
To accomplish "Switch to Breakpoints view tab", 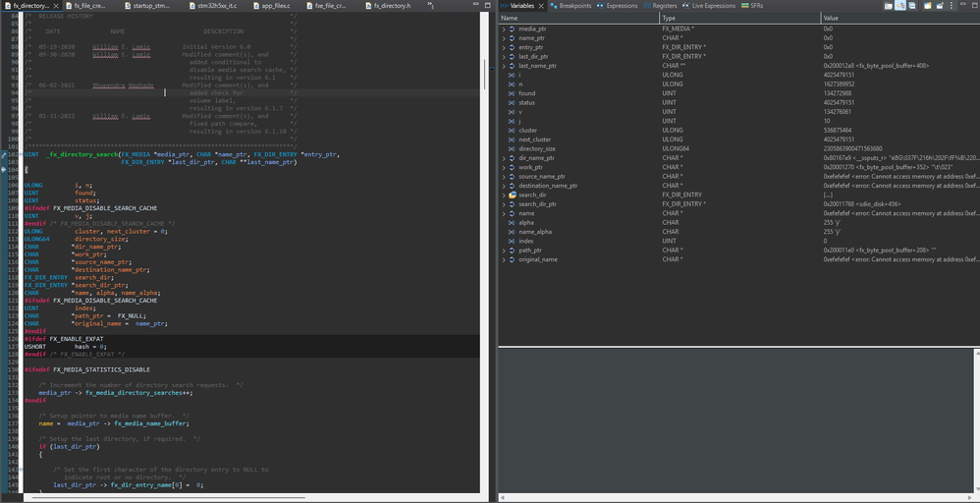I will coord(570,6).
